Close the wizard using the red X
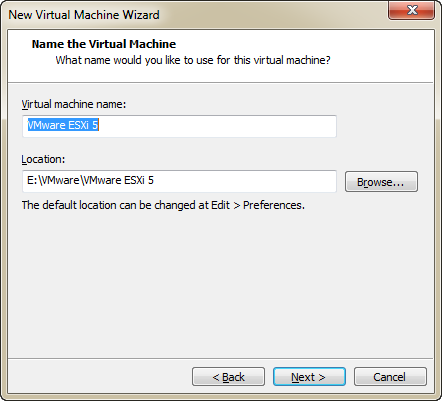 click(x=411, y=10)
